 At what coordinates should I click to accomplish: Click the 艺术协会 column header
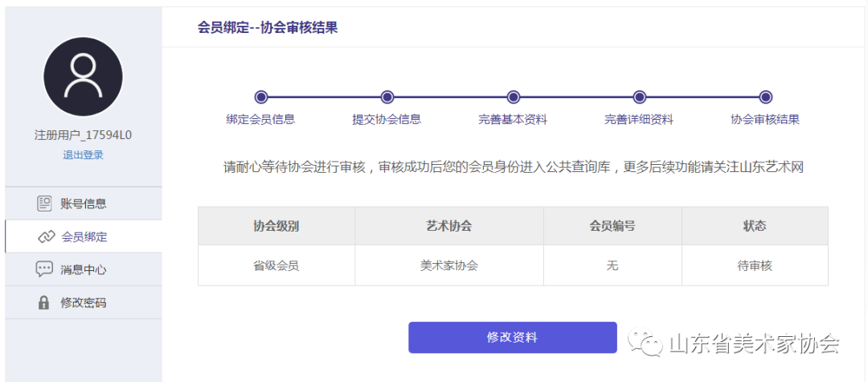pos(449,226)
